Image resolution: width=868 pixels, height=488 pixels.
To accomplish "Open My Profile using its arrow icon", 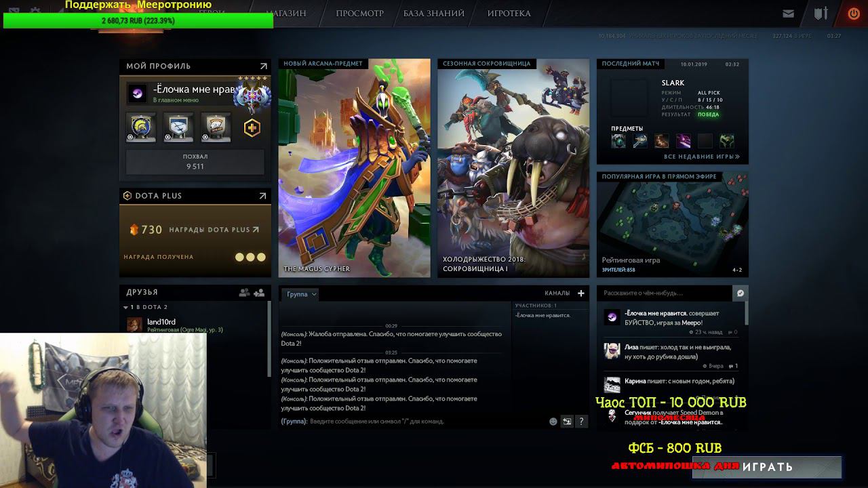I will (x=263, y=66).
